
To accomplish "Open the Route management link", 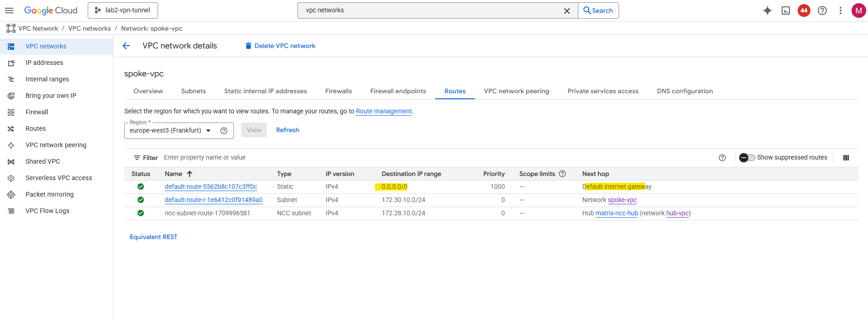I will click(x=384, y=111).
